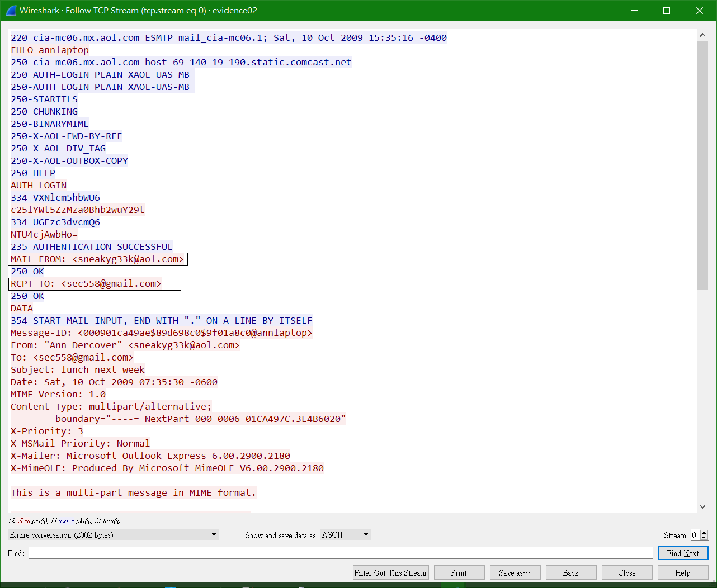
Task: Click the scrollbar down arrow
Action: pyautogui.click(x=703, y=506)
